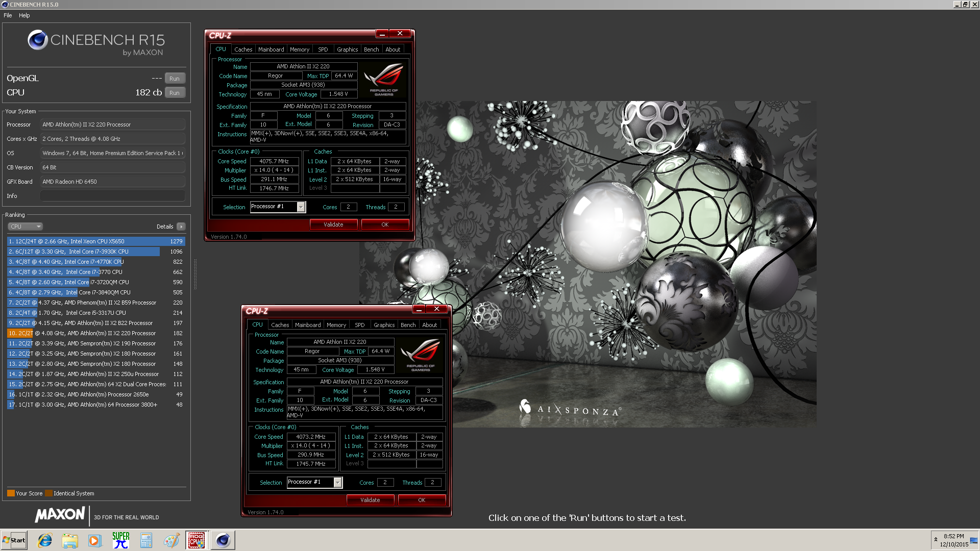Click the panel splitter handle beside ranking

(x=195, y=274)
